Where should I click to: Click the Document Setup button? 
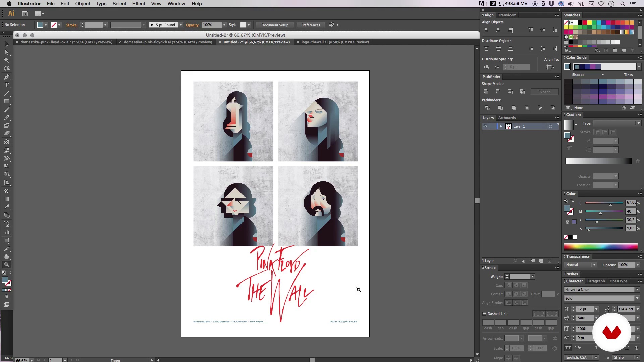tap(275, 25)
